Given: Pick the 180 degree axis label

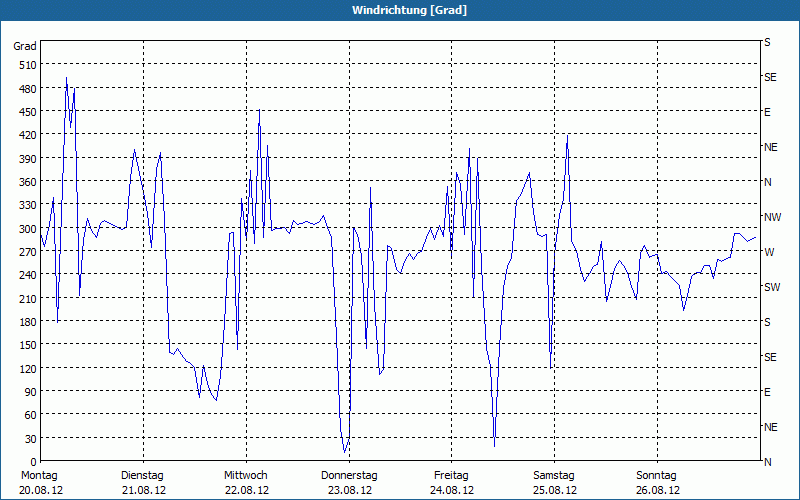Looking at the screenshot, I should pos(28,322).
